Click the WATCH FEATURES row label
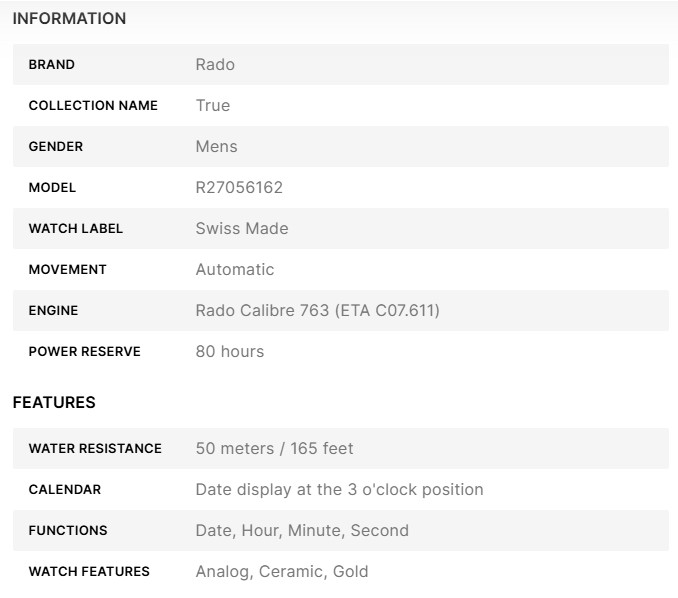This screenshot has height=598, width=678. pos(89,571)
